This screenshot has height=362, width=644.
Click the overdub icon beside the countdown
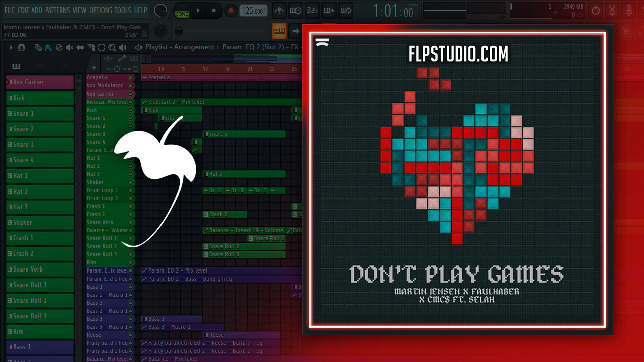point(329,10)
